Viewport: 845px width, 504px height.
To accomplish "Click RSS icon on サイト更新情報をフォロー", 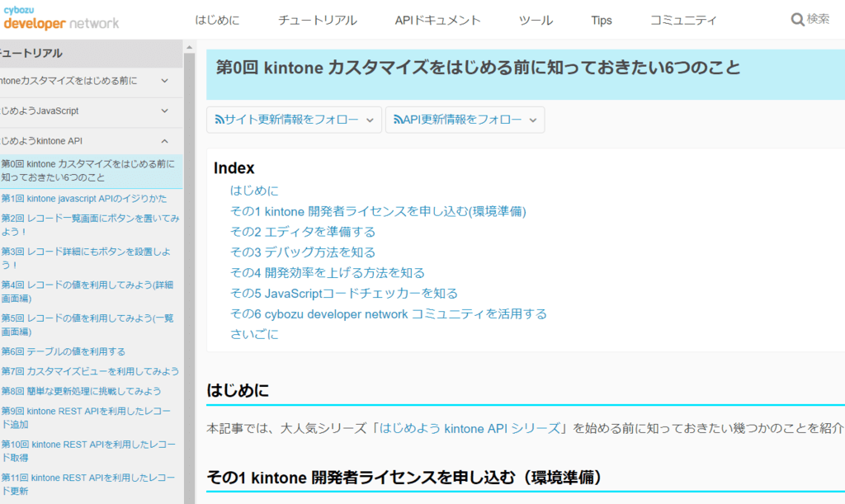I will tap(220, 120).
